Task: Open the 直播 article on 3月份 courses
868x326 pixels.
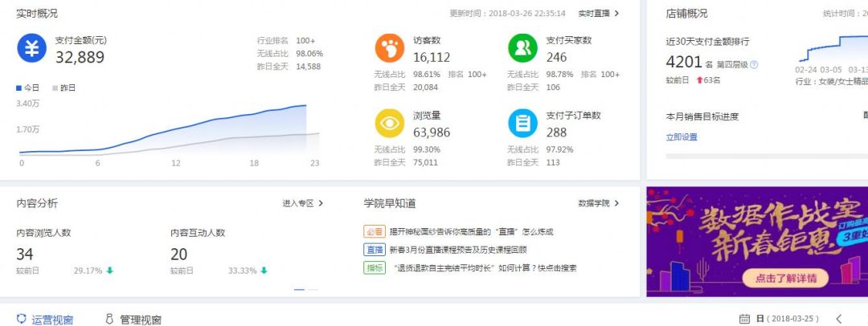Action: (458, 250)
